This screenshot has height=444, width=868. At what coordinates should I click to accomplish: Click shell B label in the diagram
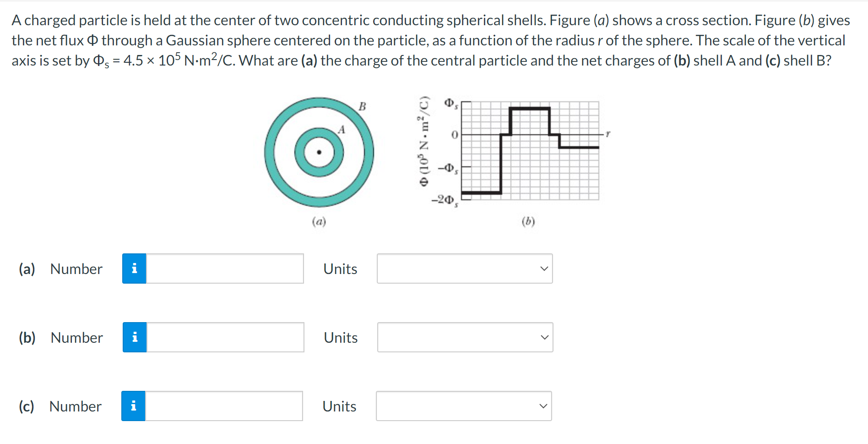(362, 107)
